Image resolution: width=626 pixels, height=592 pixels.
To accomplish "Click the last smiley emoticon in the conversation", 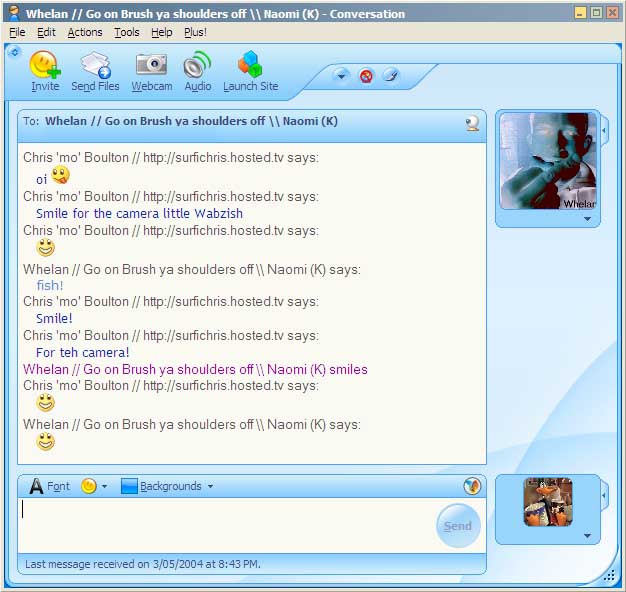I will [46, 442].
